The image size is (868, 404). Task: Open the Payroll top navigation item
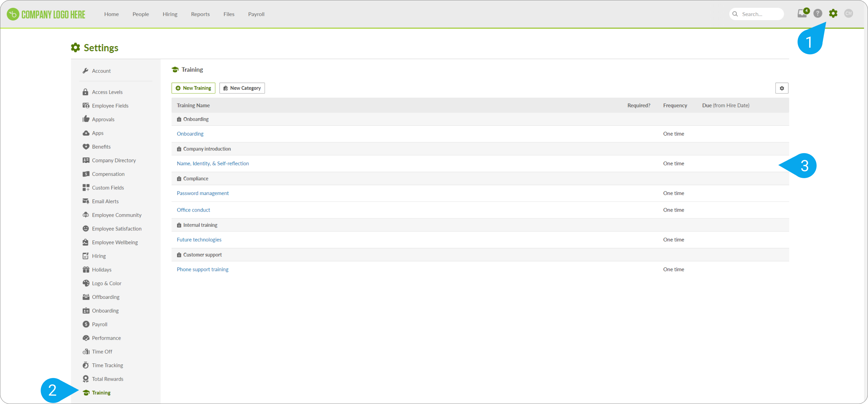point(256,14)
